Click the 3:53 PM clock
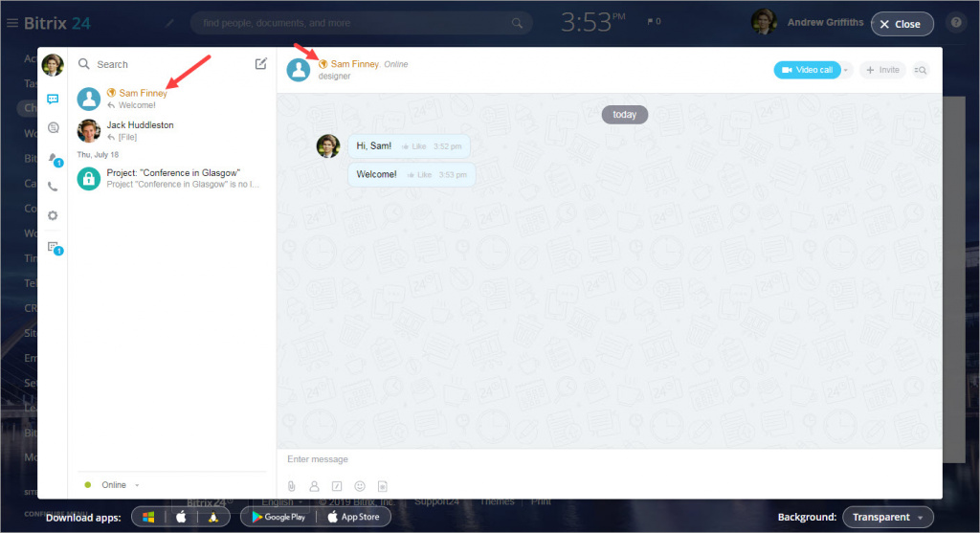The height and width of the screenshot is (533, 980). click(591, 23)
